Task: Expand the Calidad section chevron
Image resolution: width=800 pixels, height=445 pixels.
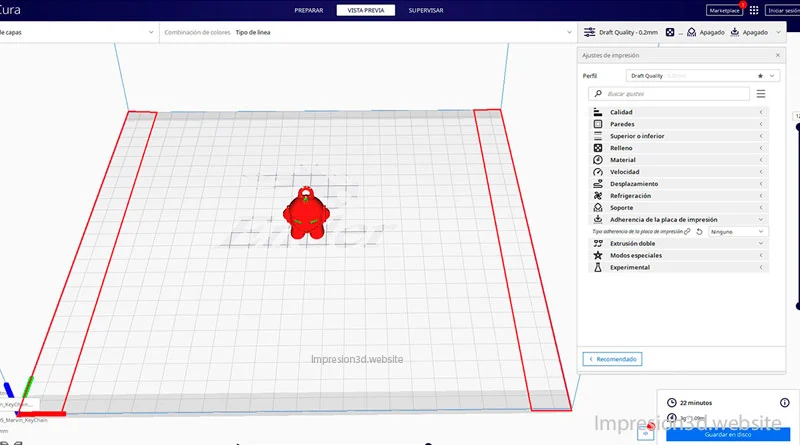Action: (761, 112)
